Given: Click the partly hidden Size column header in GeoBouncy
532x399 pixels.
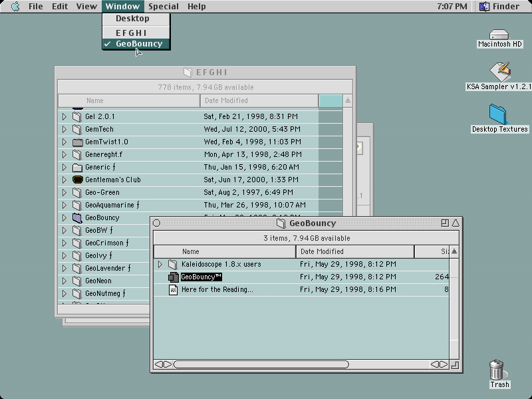Looking at the screenshot, I should pyautogui.click(x=432, y=252).
